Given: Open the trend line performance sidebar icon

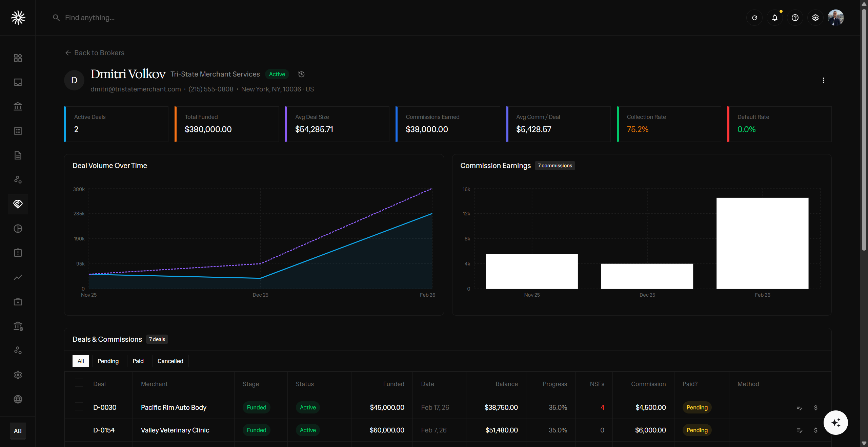Looking at the screenshot, I should 18,277.
